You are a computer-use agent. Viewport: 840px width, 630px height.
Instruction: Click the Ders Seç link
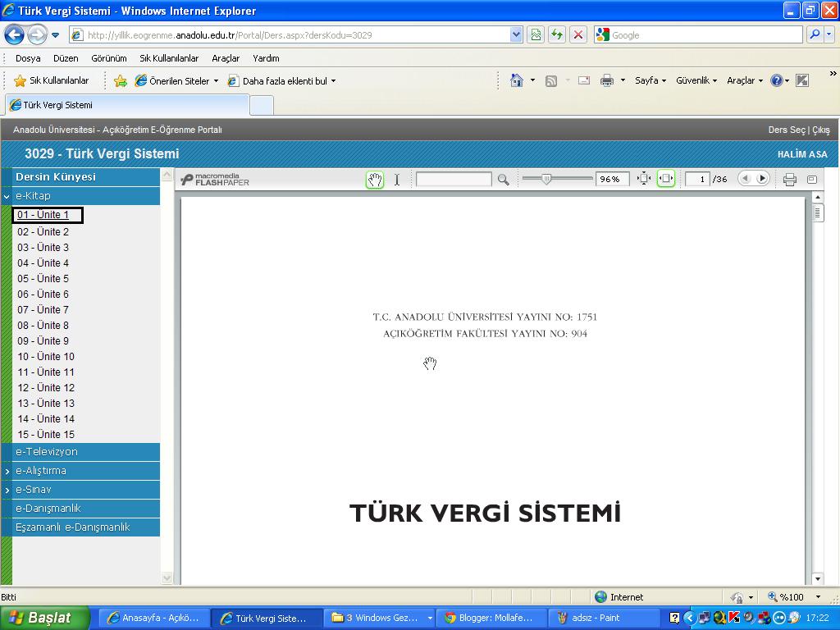pos(787,130)
